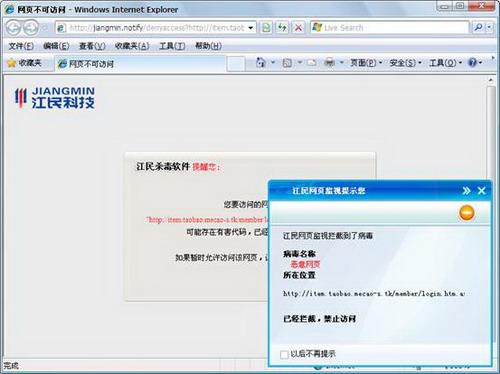The image size is (500, 374).
Task: Click the red blocked taobao URL on page
Action: [207, 220]
